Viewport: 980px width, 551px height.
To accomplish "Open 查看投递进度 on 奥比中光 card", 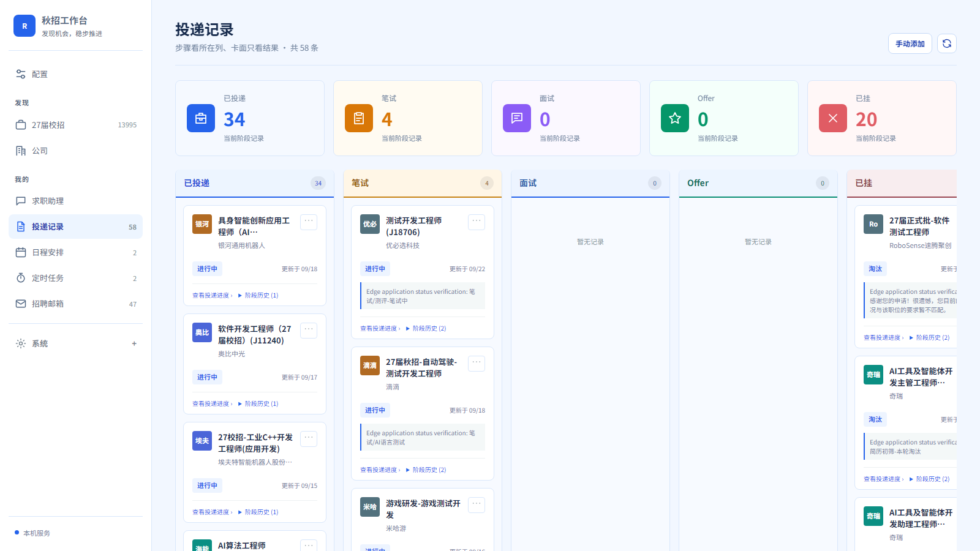I will [x=212, y=403].
